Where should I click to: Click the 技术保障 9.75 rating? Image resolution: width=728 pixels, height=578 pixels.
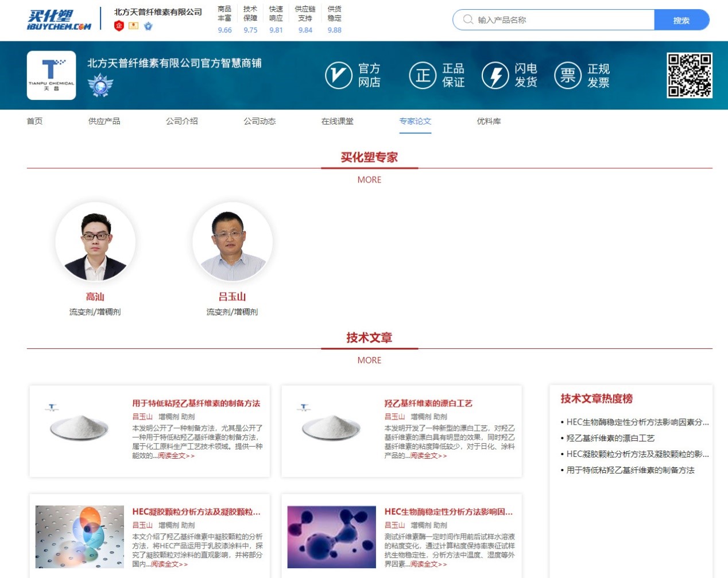click(250, 20)
